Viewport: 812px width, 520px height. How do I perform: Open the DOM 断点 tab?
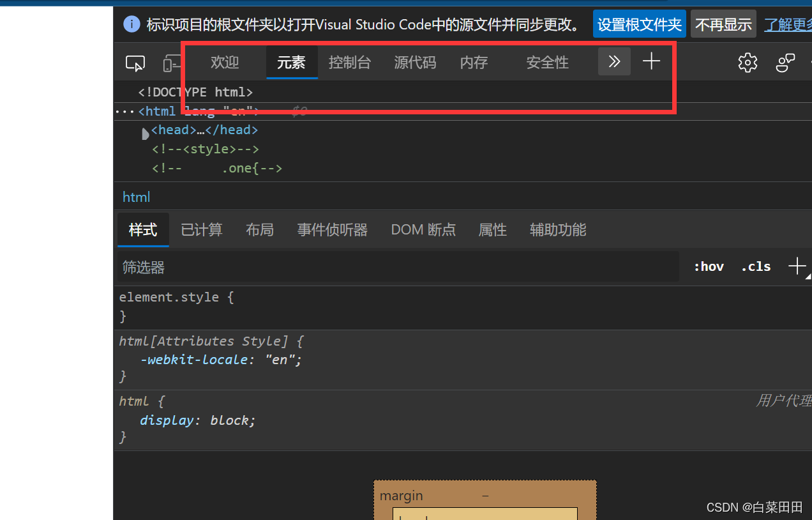tap(424, 229)
